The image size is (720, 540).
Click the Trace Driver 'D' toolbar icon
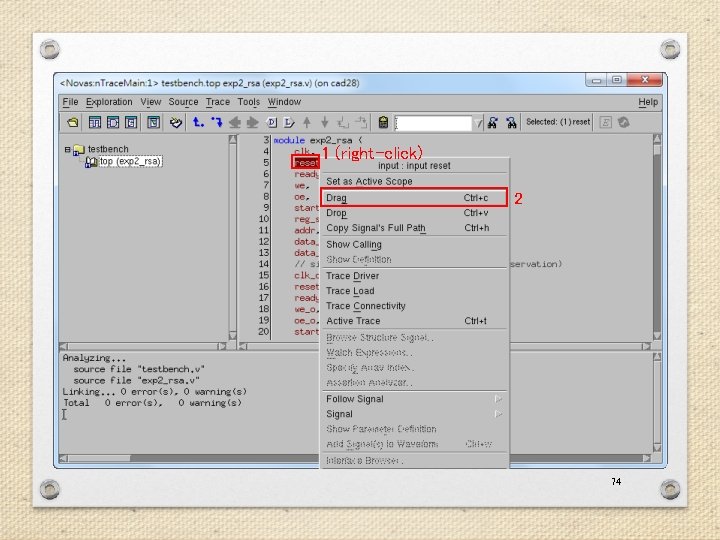[x=271, y=123]
